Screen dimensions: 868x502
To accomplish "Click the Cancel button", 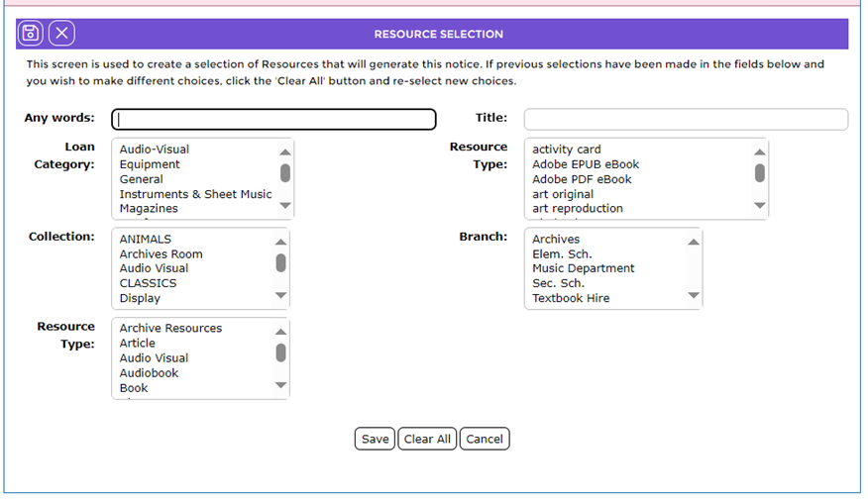I will point(485,439).
